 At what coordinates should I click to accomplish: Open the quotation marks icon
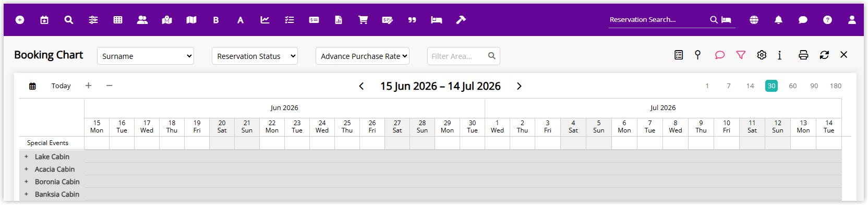pos(412,20)
